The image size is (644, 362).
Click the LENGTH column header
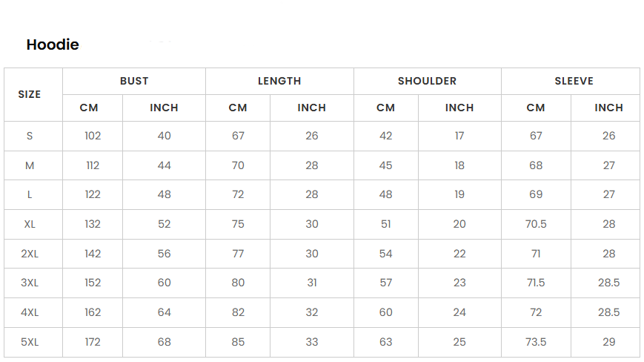(x=279, y=81)
